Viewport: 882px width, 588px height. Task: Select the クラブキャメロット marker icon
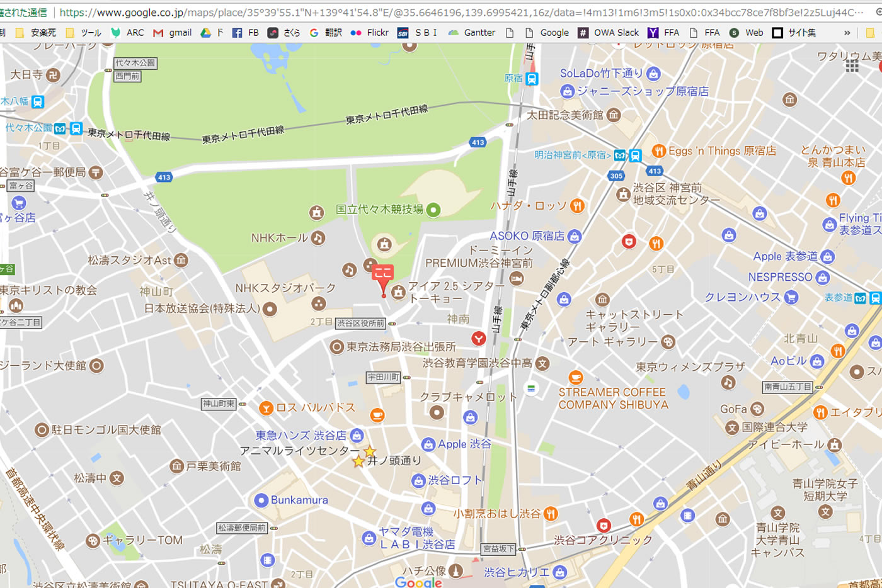click(x=437, y=413)
